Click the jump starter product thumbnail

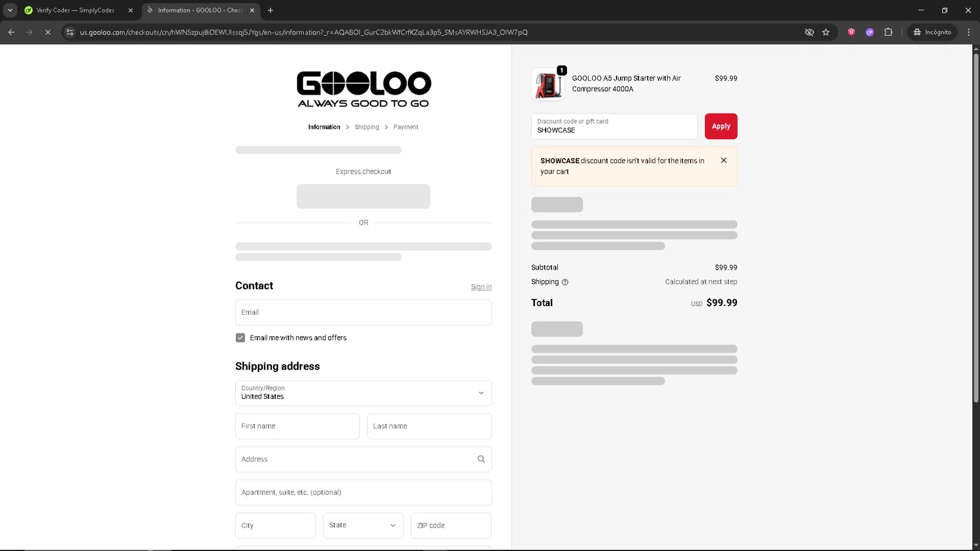547,84
